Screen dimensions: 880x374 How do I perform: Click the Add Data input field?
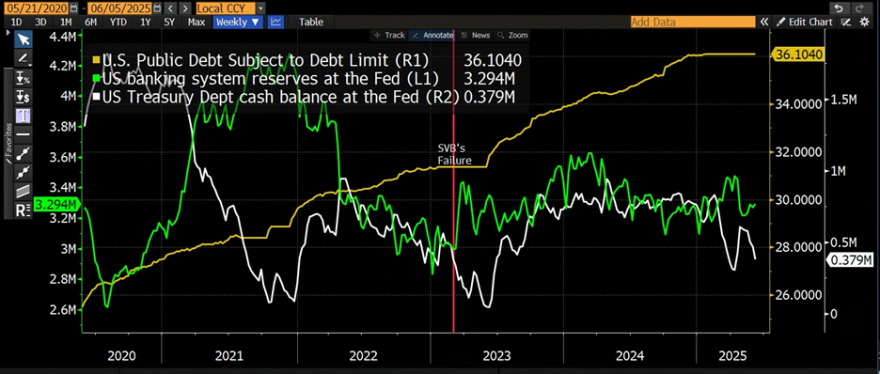pos(693,22)
